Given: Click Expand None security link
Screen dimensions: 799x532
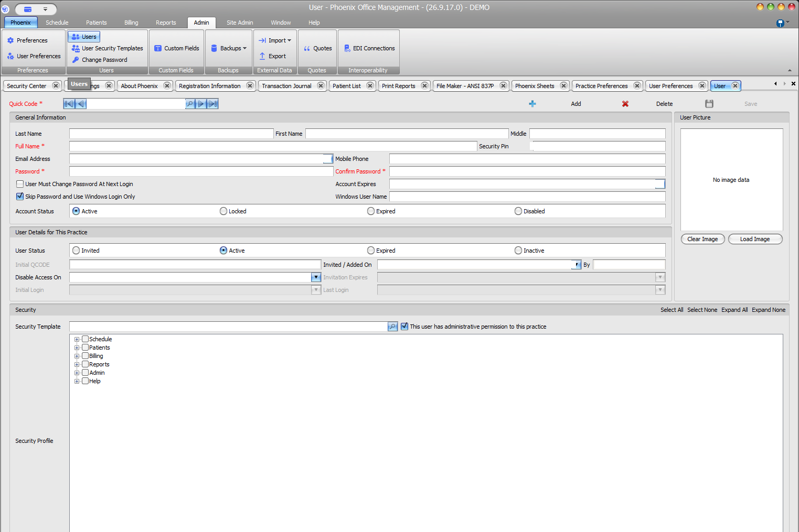Looking at the screenshot, I should point(769,310).
